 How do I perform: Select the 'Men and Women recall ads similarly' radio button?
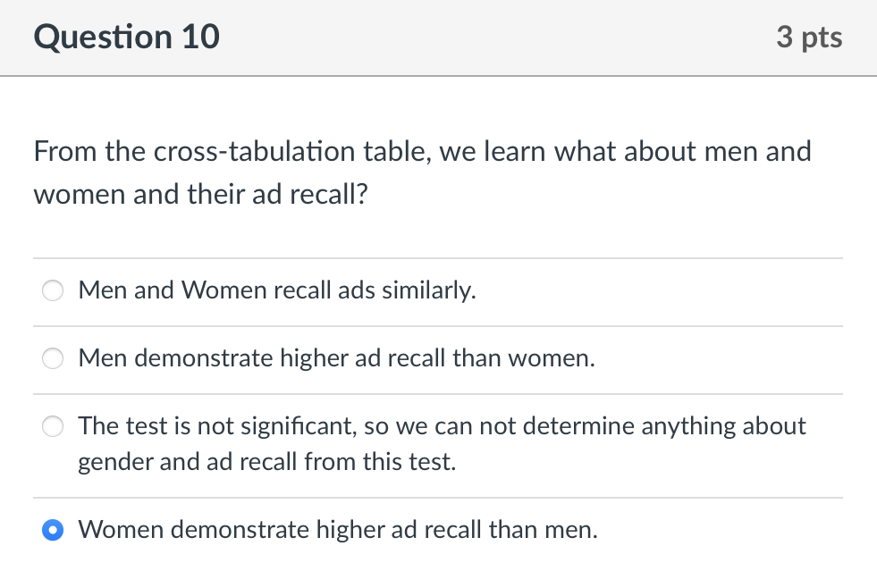tap(52, 290)
